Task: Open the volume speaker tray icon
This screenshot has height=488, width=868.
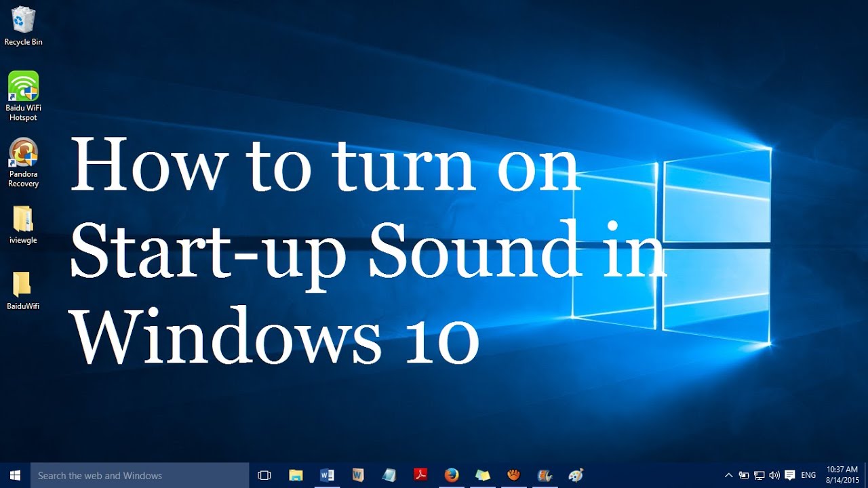Action: (x=774, y=475)
